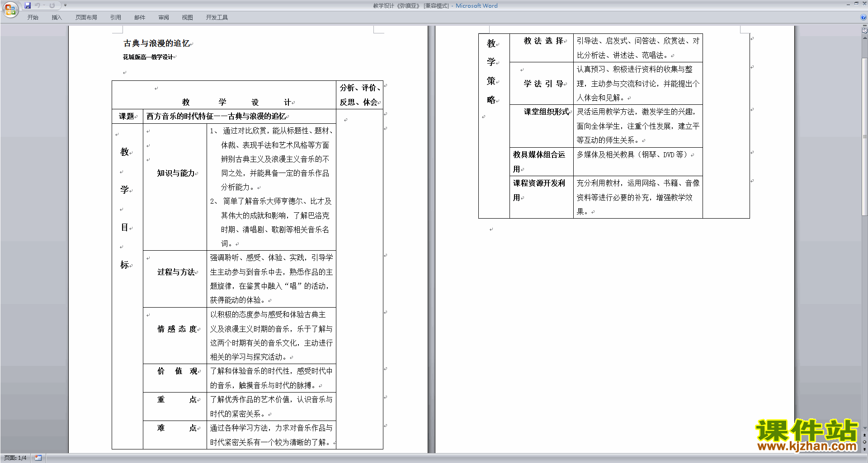This screenshot has width=868, height=463.
Task: Switch to the 插入 tab
Action: [57, 18]
